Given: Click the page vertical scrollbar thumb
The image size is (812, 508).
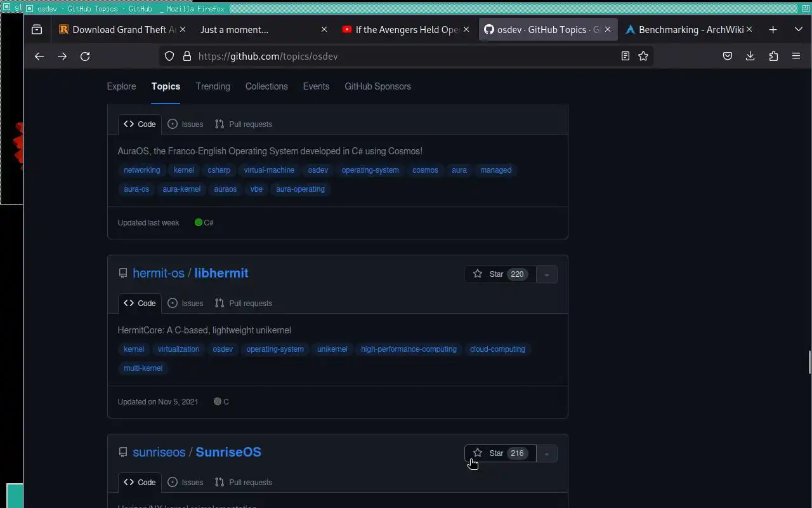Looking at the screenshot, I should pyautogui.click(x=809, y=362).
